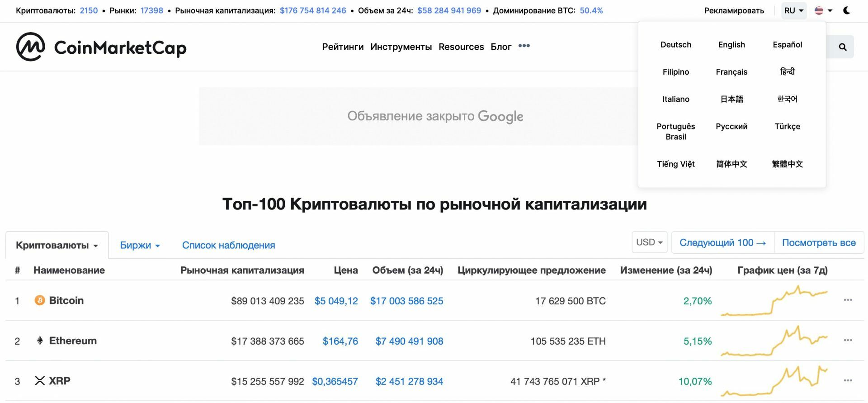Open the Ethereum name link
This screenshot has width=868, height=403.
pyautogui.click(x=73, y=341)
